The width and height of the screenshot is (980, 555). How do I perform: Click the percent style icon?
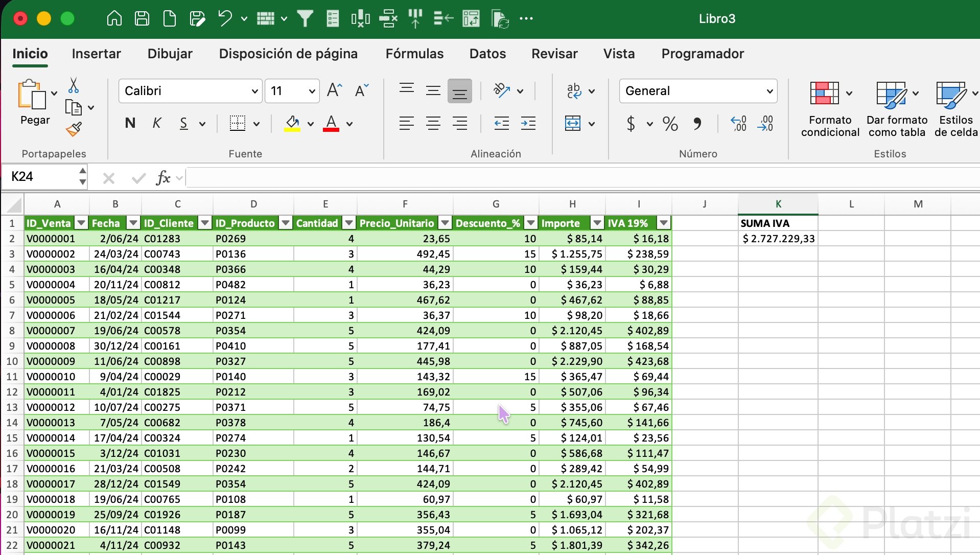[670, 124]
